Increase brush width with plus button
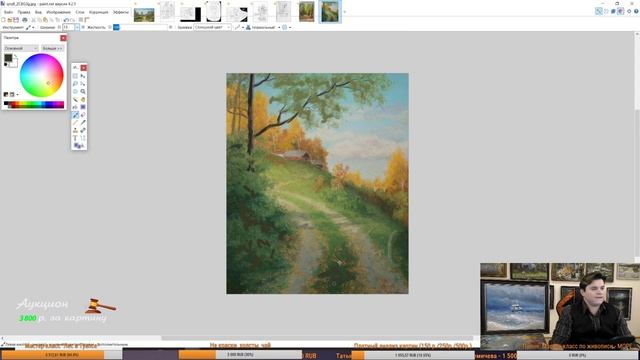The image size is (640, 360). point(83,27)
